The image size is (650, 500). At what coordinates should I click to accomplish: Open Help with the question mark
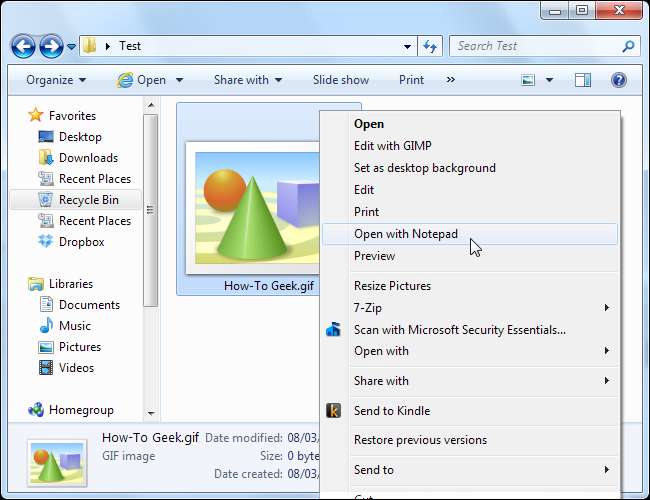coord(618,80)
